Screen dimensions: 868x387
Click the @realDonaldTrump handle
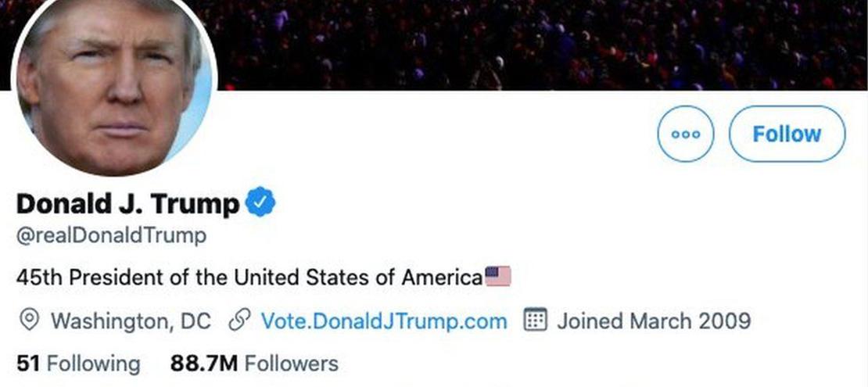tap(111, 236)
